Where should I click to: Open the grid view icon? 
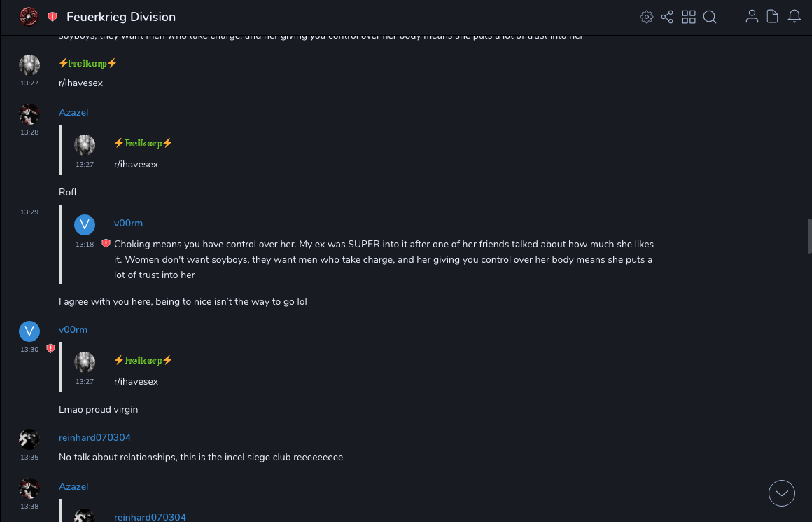[x=689, y=17]
